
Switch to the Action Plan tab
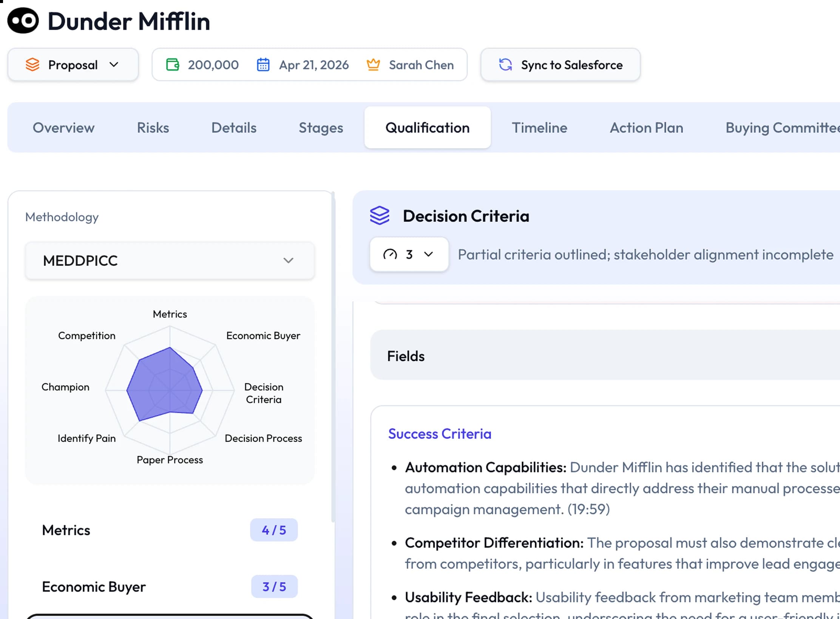(x=647, y=128)
